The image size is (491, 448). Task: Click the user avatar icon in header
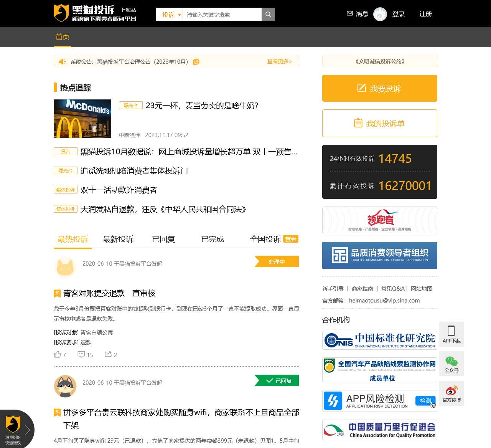(x=380, y=14)
